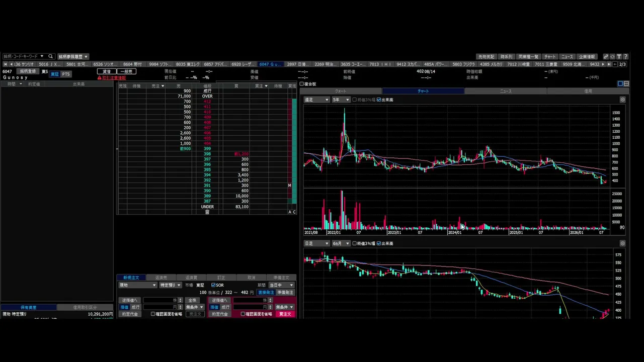Open keyword search dropdown arrow
Viewport: 644px width, 362px height.
point(42,56)
